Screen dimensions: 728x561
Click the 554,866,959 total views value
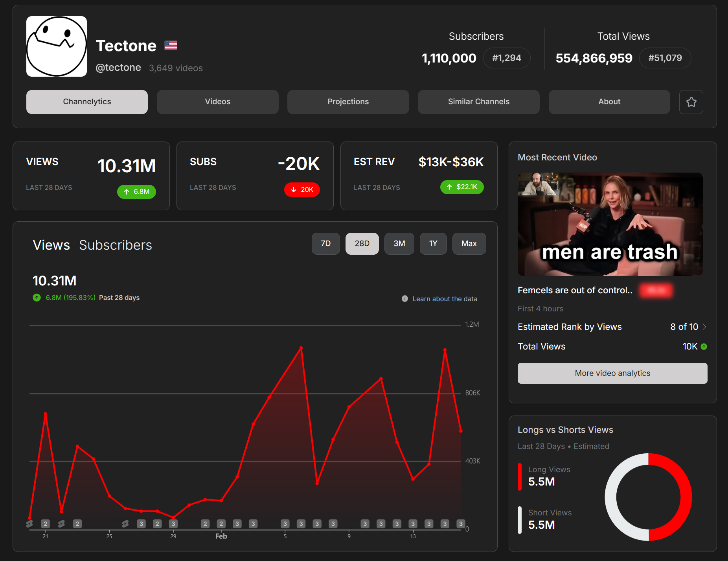tap(594, 58)
